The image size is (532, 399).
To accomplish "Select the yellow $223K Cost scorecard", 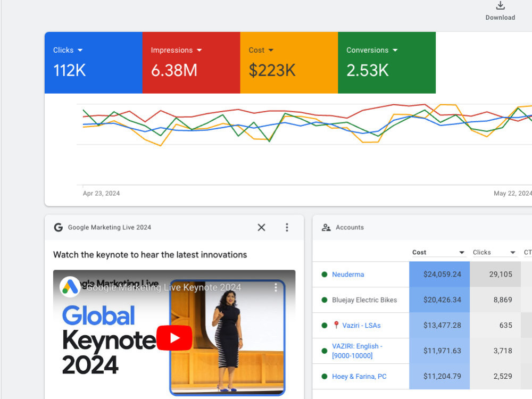I will (x=289, y=63).
